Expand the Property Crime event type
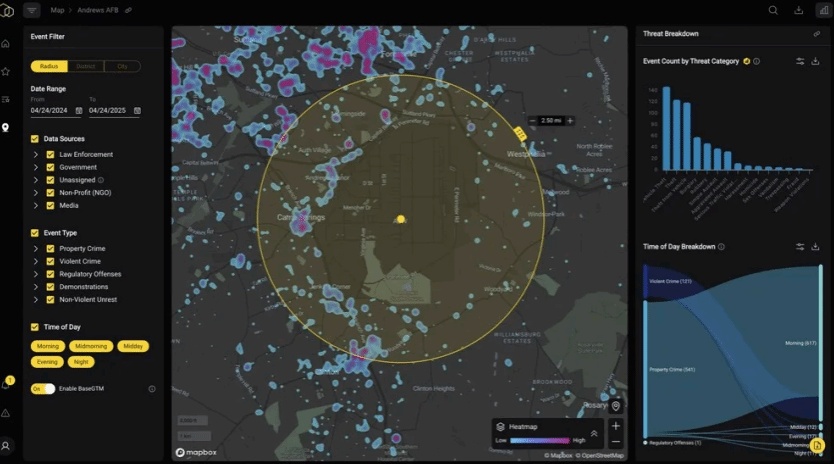This screenshot has width=834, height=464. [36, 249]
